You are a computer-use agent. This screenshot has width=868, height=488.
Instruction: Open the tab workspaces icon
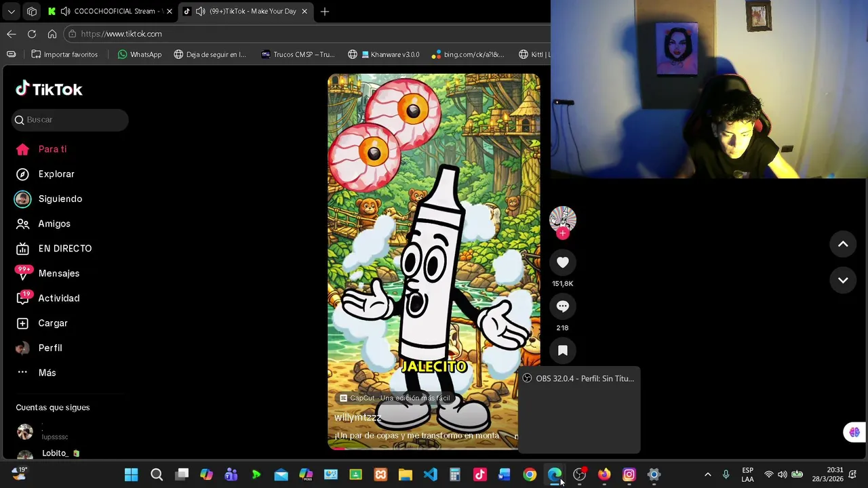[32, 12]
